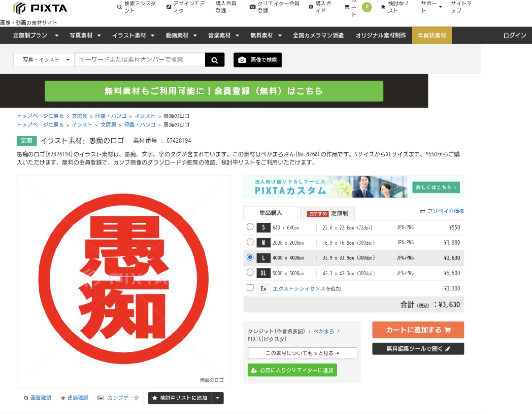Image resolution: width=532 pixels, height=414 pixels.
Task: Expand この素材についてもっと見る dropdown
Action: pyautogui.click(x=302, y=353)
